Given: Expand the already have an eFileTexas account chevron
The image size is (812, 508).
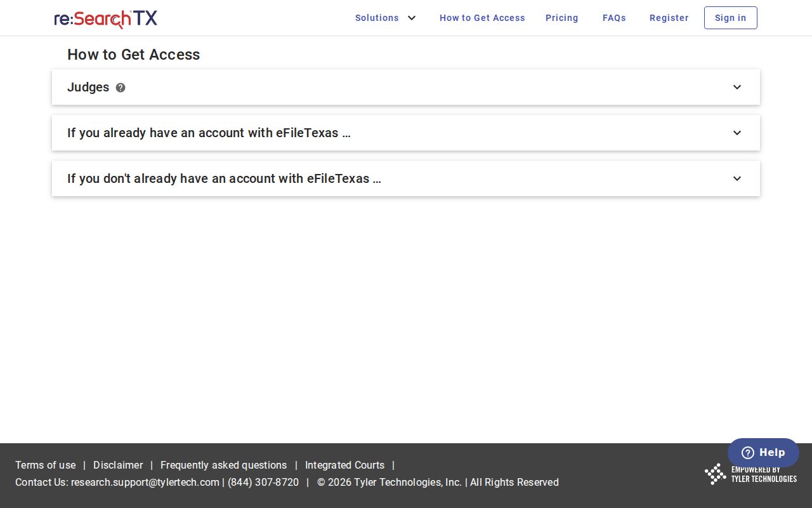Looking at the screenshot, I should tap(737, 133).
